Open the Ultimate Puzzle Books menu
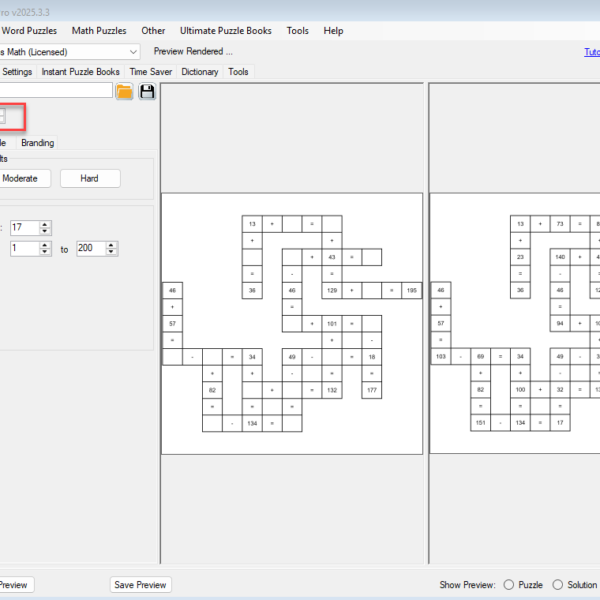Image resolution: width=600 pixels, height=600 pixels. point(225,31)
